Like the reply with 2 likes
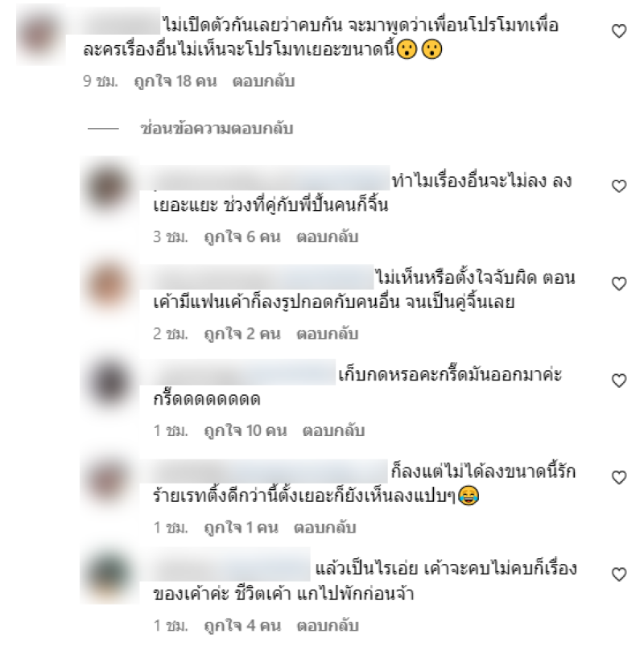 (619, 283)
